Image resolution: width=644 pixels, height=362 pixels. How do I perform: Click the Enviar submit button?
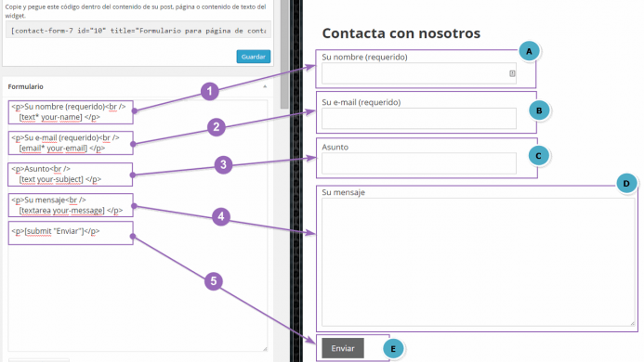click(343, 348)
